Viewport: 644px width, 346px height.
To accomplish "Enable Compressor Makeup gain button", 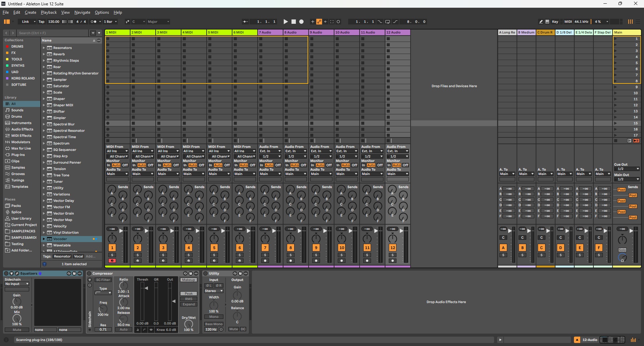I will (x=189, y=280).
